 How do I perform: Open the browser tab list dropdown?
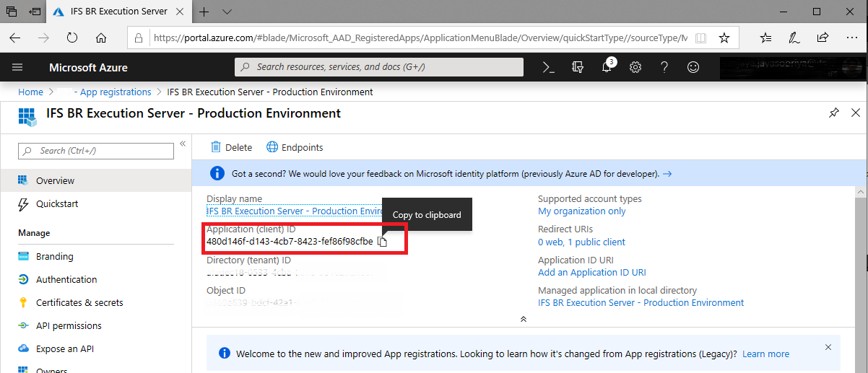(227, 12)
